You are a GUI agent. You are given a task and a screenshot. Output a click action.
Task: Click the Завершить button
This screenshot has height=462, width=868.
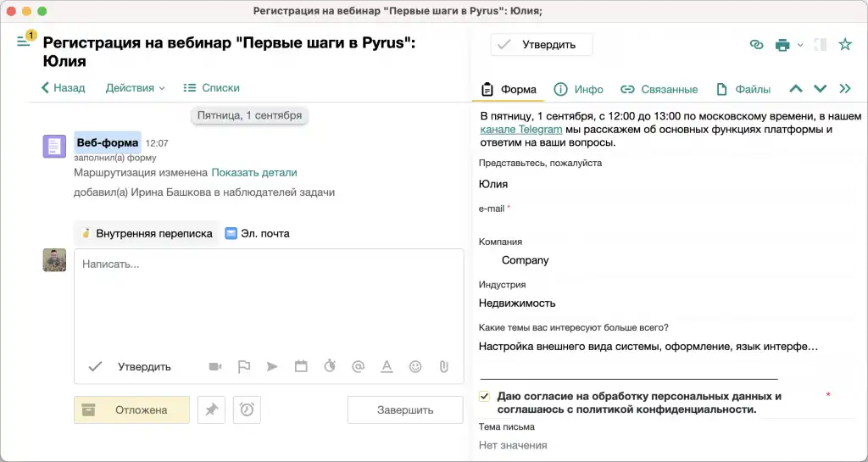pos(405,410)
